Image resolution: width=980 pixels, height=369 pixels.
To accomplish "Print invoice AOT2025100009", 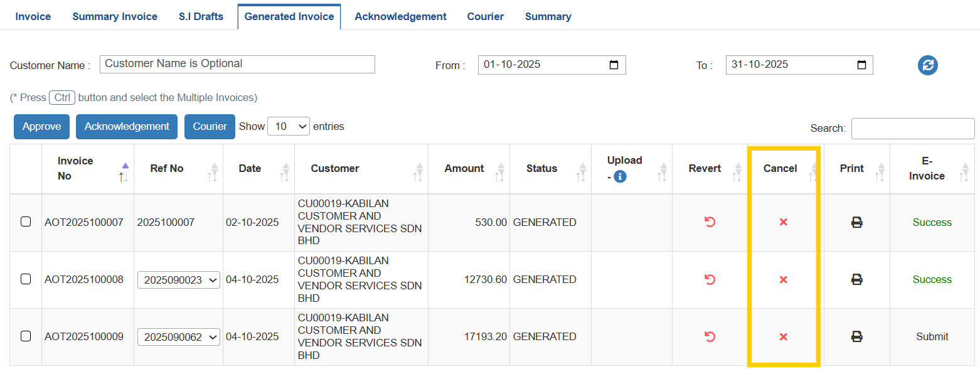I will 856,336.
